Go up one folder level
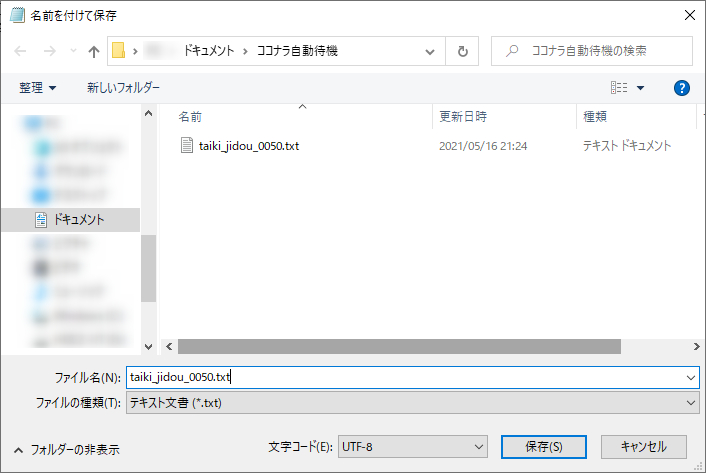 94,51
